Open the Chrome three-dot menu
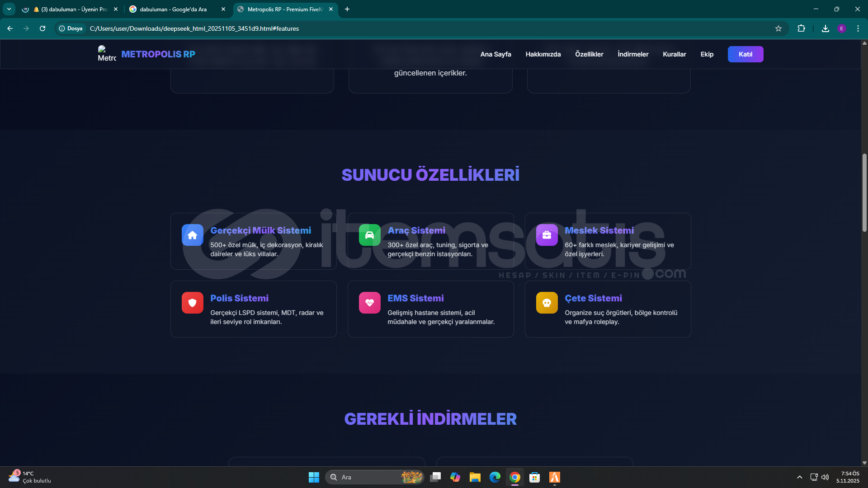Screen dimensions: 868x488 tap(858, 28)
